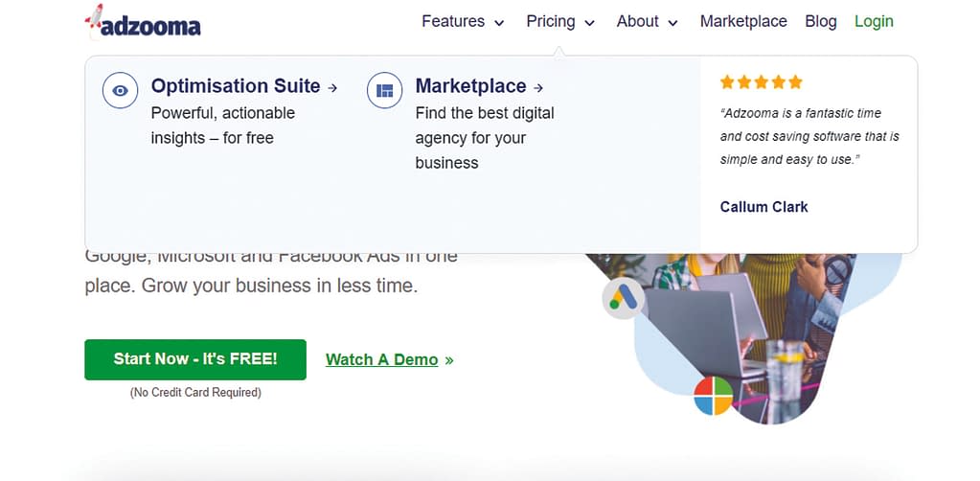Select Marketplace heading in the dropdown panel
This screenshot has width=980, height=481.
pyautogui.click(x=470, y=86)
